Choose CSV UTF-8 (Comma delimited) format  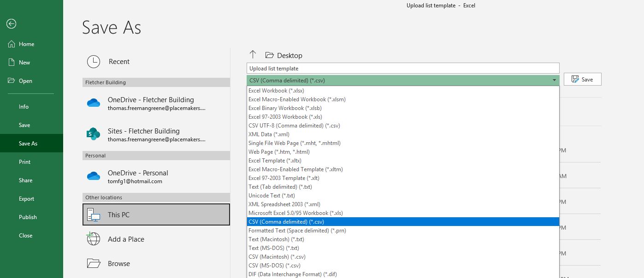(x=294, y=126)
